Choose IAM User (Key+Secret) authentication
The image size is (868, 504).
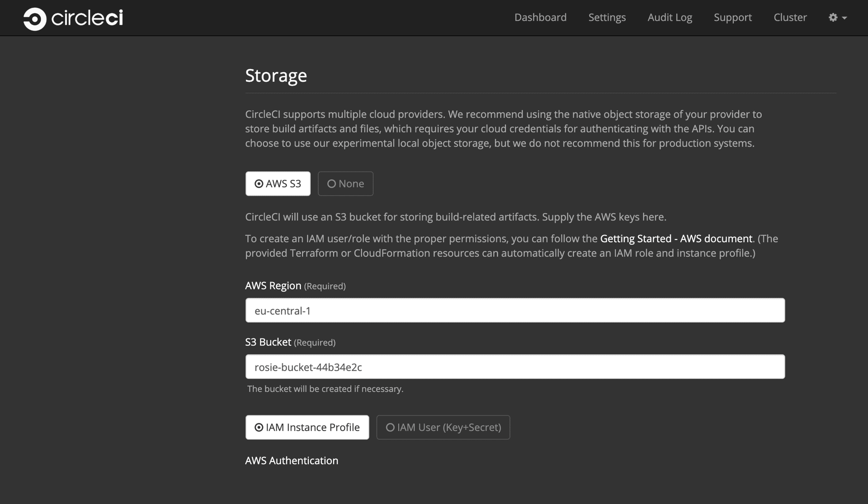point(443,427)
